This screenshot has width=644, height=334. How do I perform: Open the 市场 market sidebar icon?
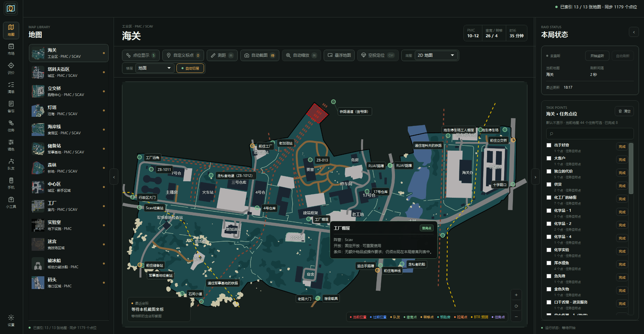(x=11, y=49)
